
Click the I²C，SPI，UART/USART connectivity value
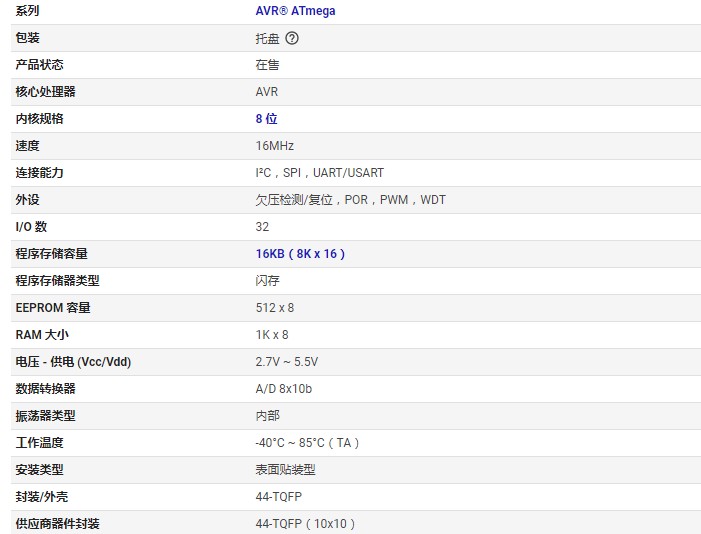click(x=320, y=173)
